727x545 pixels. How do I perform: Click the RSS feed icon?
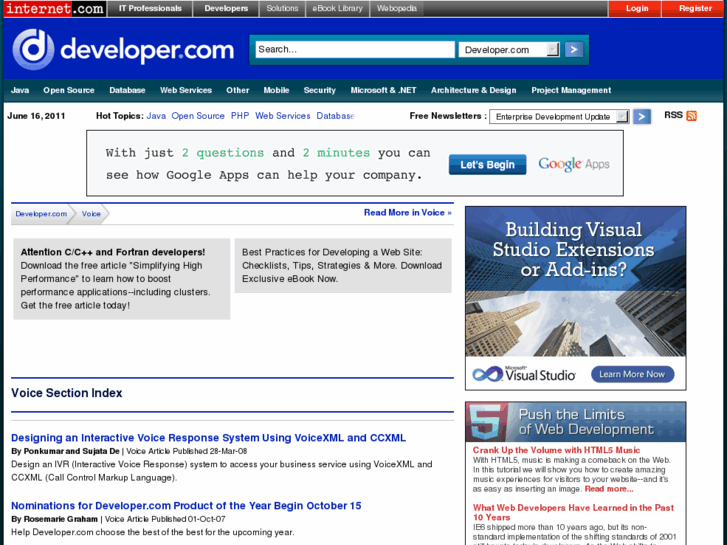[691, 115]
